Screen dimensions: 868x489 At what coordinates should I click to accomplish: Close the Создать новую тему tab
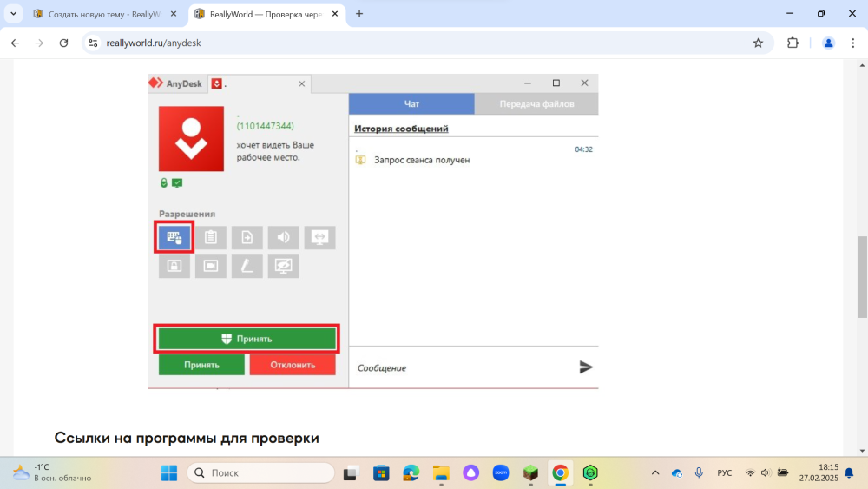tap(174, 15)
